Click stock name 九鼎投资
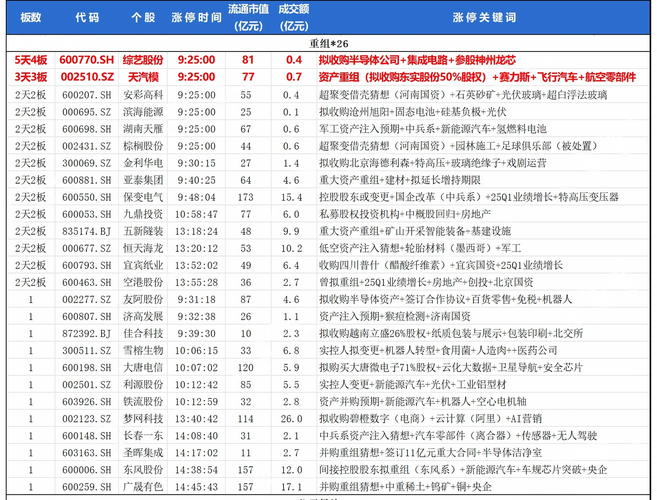 click(x=143, y=214)
